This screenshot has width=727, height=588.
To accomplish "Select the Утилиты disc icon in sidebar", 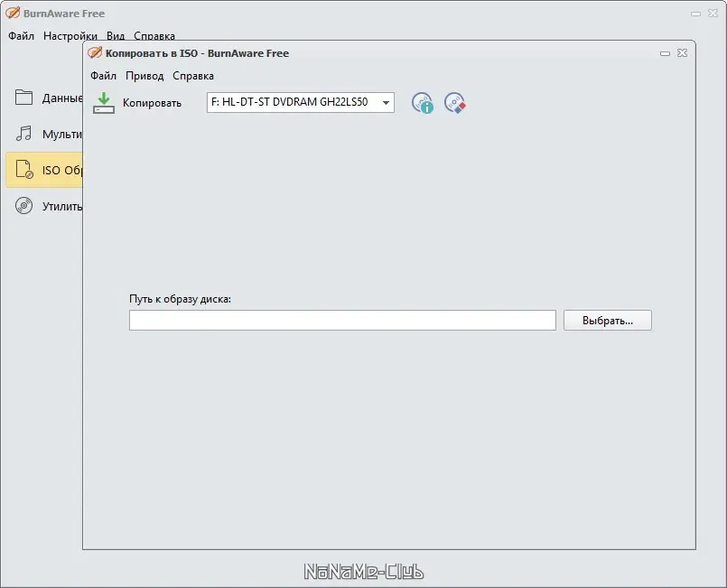I will pyautogui.click(x=23, y=205).
